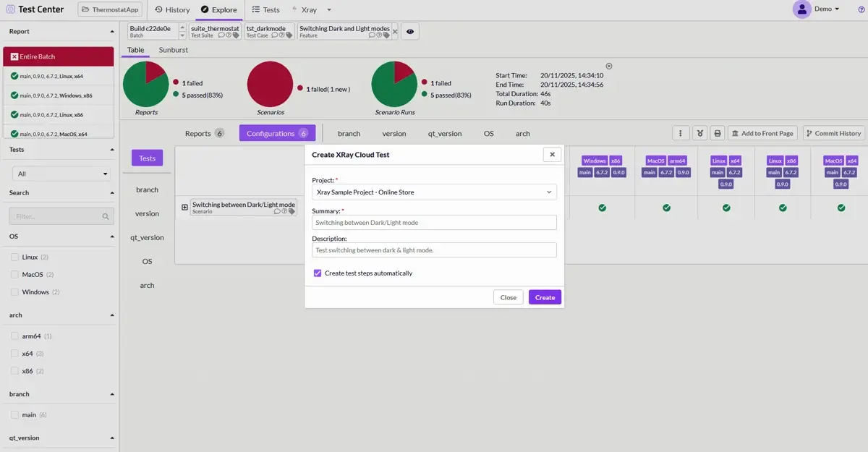Uncheck Create test steps automatically
The width and height of the screenshot is (868, 452).
pos(318,273)
